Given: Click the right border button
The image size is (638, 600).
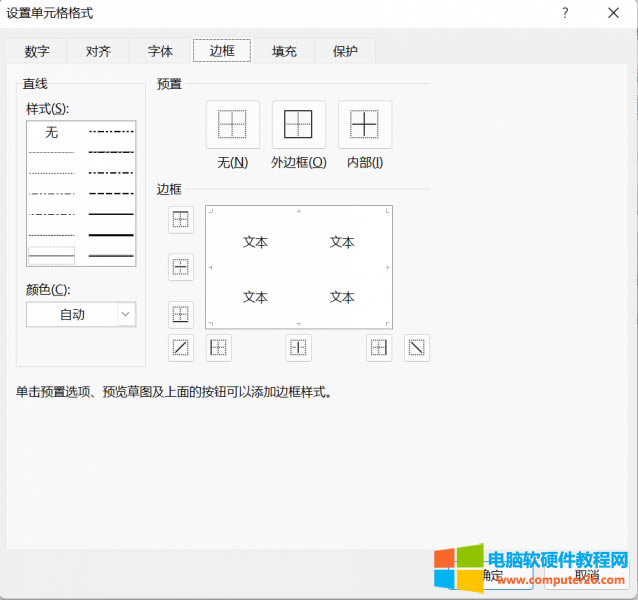Looking at the screenshot, I should click(x=379, y=348).
